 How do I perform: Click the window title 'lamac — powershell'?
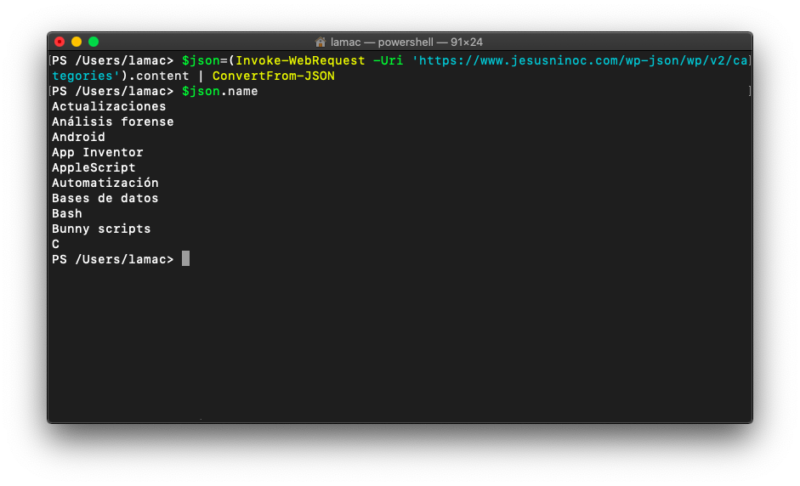click(x=382, y=42)
